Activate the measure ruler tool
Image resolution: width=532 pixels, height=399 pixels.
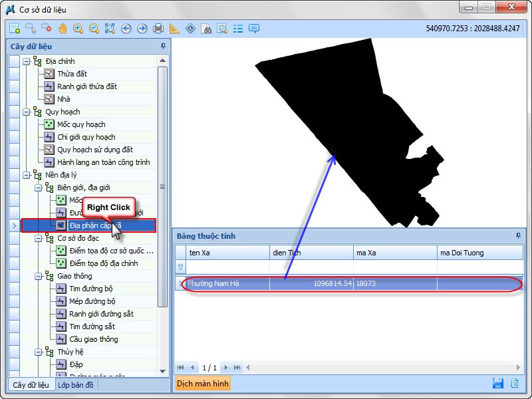coord(174,29)
